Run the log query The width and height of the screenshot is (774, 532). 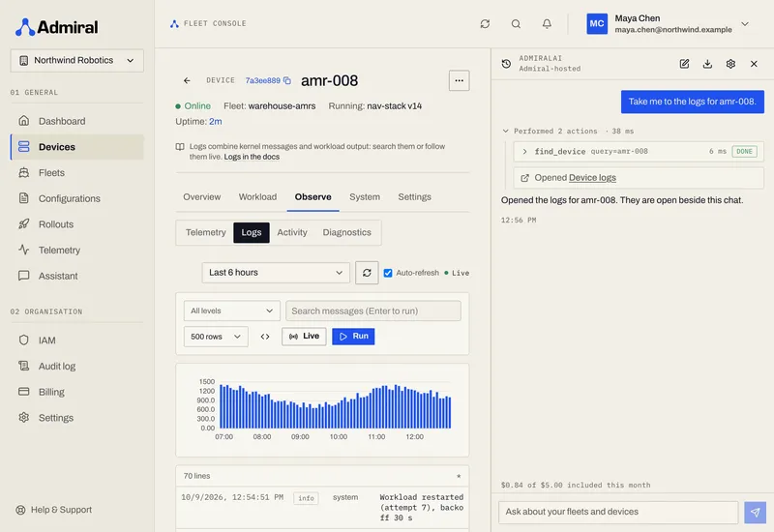(x=353, y=337)
